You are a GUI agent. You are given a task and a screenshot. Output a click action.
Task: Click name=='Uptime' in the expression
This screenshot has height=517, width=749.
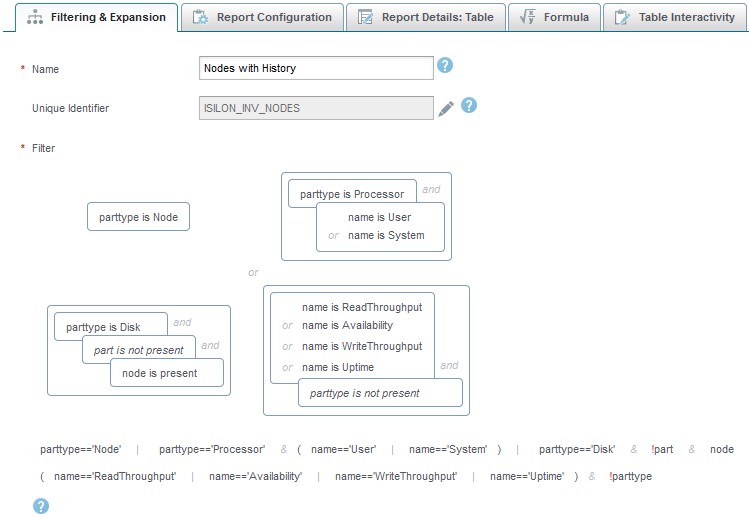(x=527, y=476)
